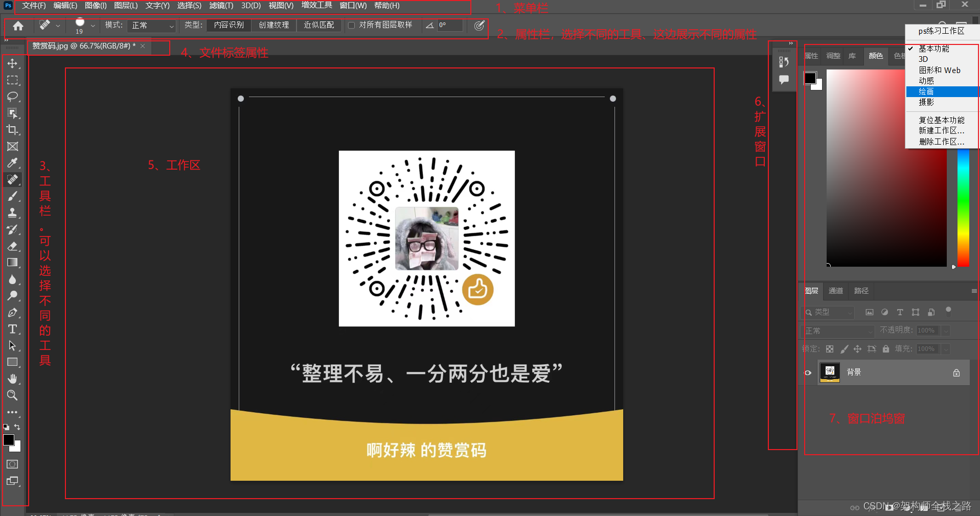Image resolution: width=980 pixels, height=516 pixels.
Task: Toggle lock all padlock icon
Action: pyautogui.click(x=886, y=349)
